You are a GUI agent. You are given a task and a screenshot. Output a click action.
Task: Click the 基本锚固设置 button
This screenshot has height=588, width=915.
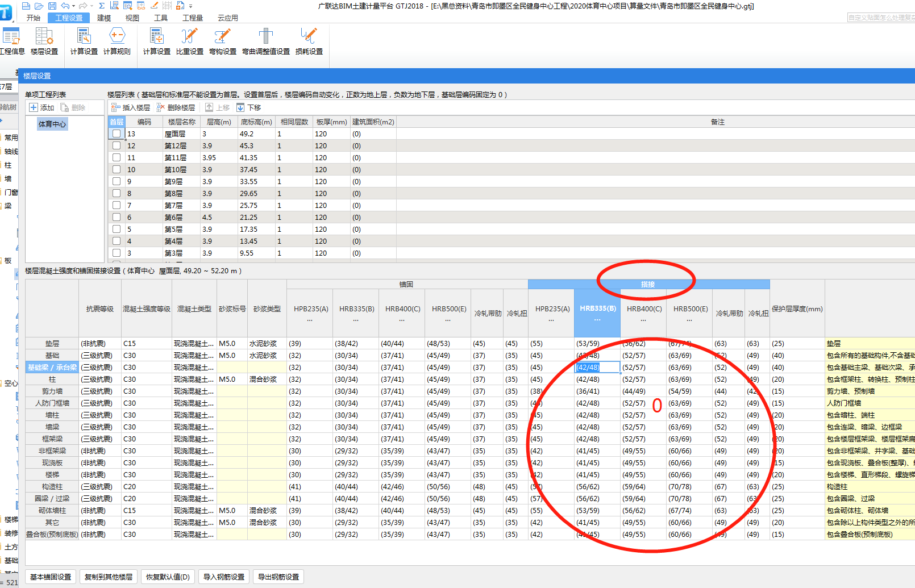(51, 577)
